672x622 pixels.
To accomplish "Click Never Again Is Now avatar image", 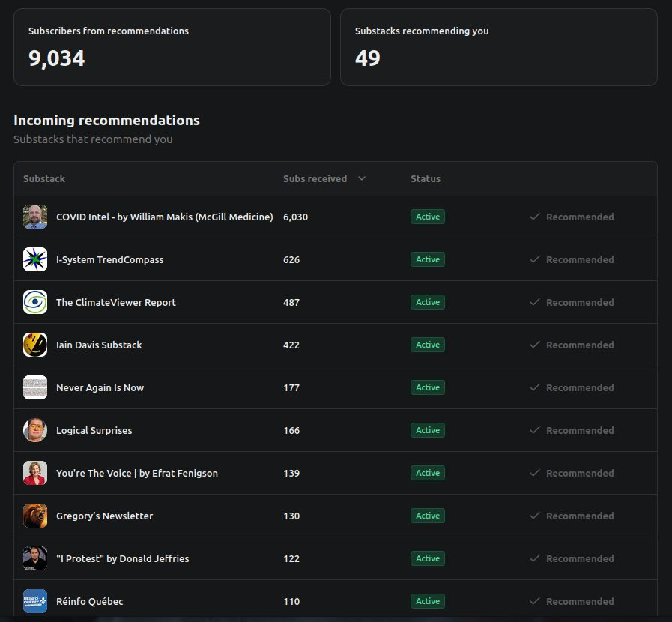I will [x=35, y=387].
